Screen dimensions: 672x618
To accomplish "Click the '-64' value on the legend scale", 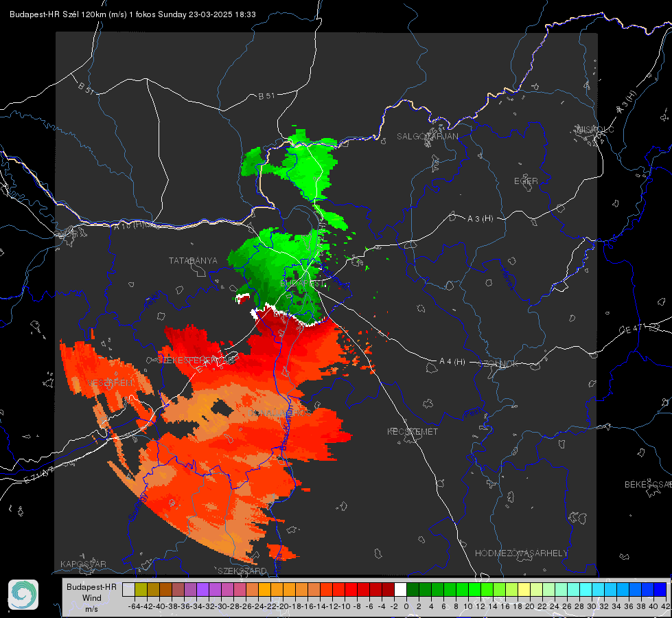I will tap(134, 606).
